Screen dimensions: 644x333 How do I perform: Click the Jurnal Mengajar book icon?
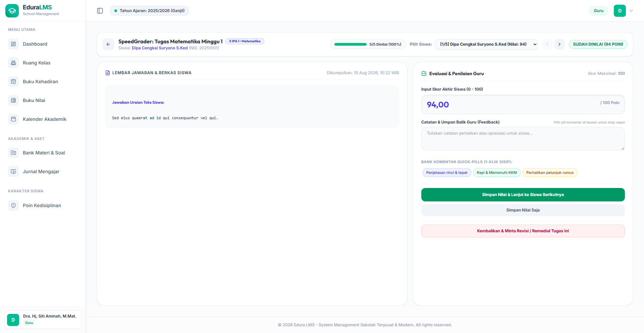(13, 172)
